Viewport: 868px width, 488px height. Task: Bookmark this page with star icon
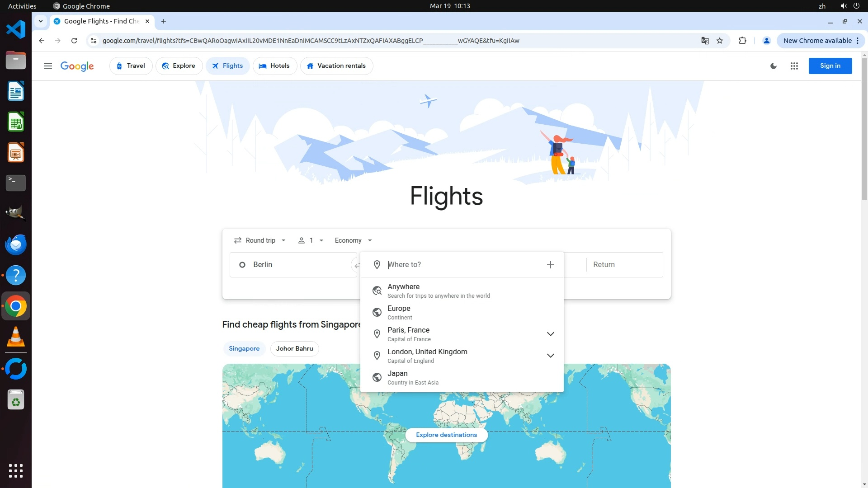click(720, 41)
